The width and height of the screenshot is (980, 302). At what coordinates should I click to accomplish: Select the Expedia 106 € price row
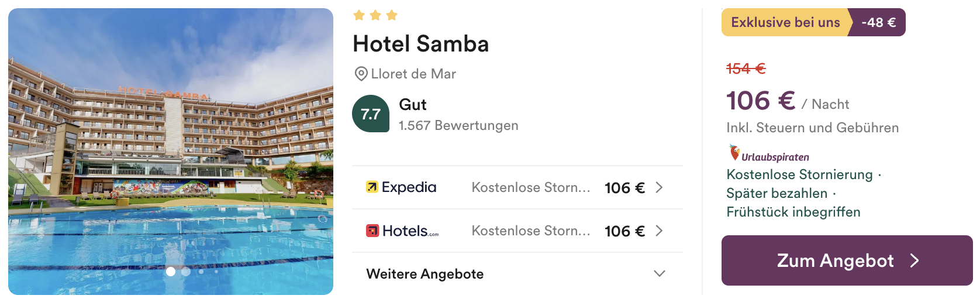click(517, 187)
